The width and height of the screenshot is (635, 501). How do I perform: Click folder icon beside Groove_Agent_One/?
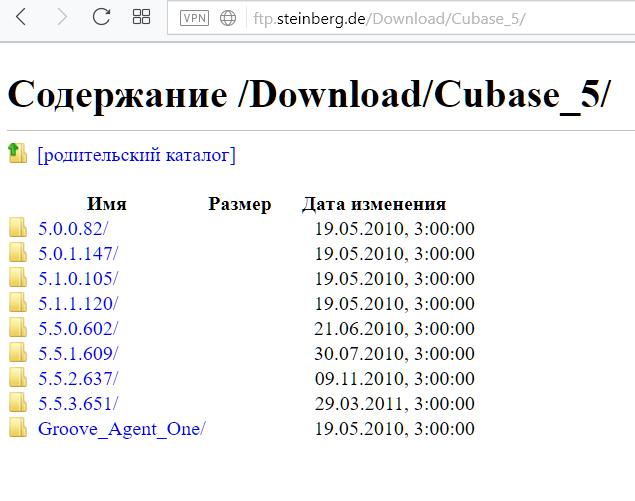pos(18,427)
